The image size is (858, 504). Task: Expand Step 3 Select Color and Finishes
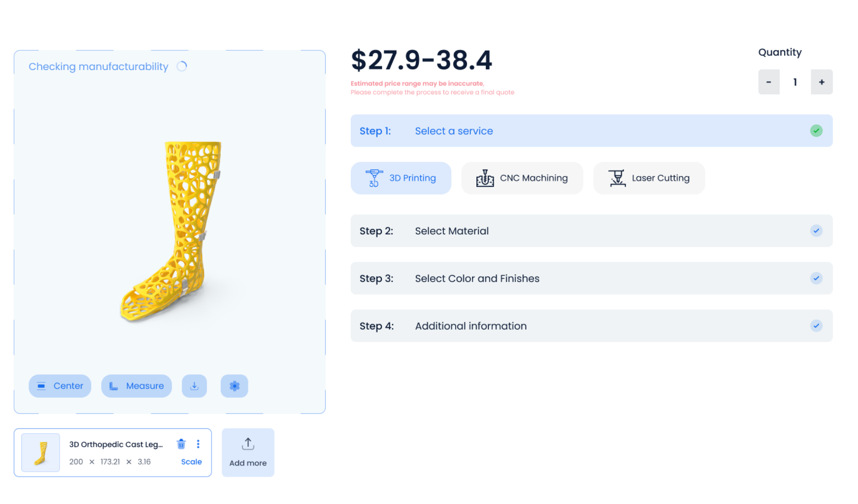tap(591, 278)
